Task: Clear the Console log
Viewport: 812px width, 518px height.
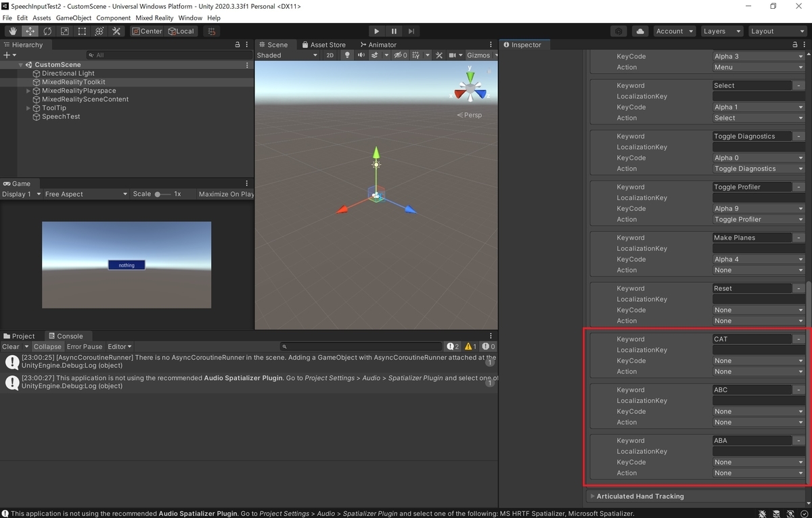Action: (10, 346)
